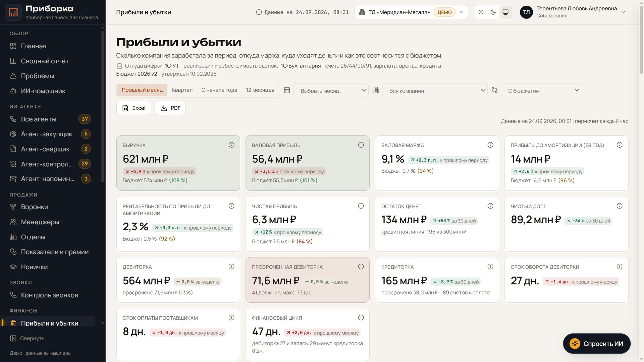Click the Приборка logo icon

point(13,12)
